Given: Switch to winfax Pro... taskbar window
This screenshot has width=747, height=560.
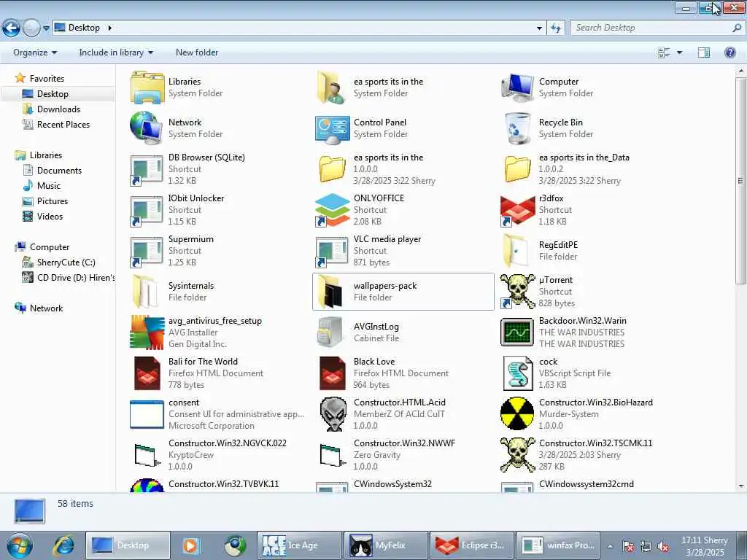Looking at the screenshot, I should (558, 545).
